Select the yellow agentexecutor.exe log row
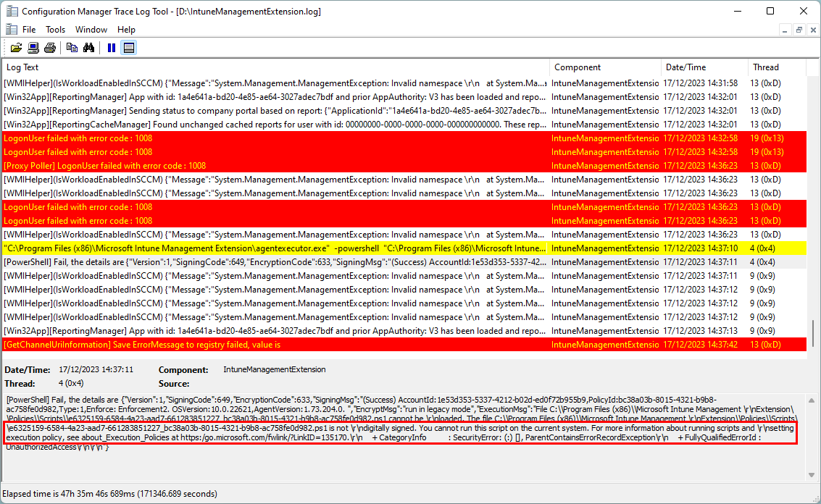The width and height of the screenshot is (821, 504). coord(275,248)
